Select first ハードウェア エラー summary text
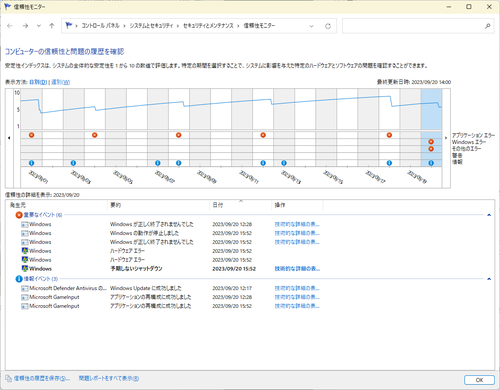 (x=127, y=251)
